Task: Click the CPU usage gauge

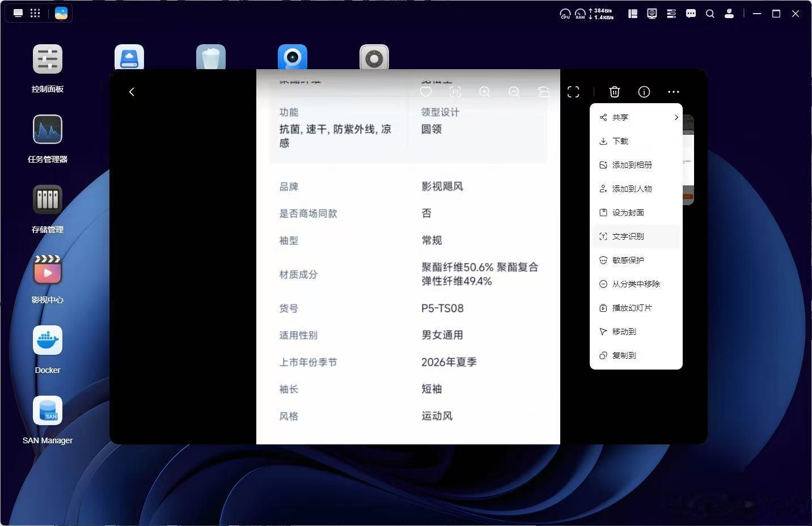Action: pyautogui.click(x=565, y=14)
